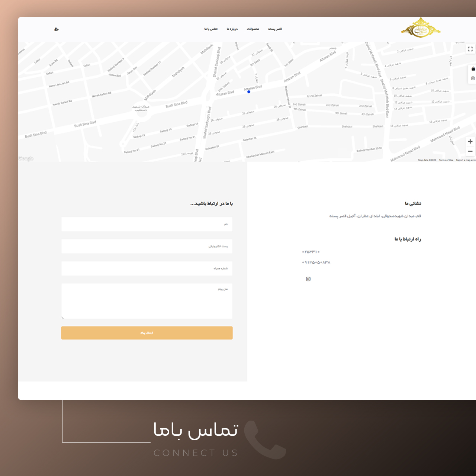The height and width of the screenshot is (476, 476).
Task: Click the add-user account icon in the header
Action: click(57, 29)
